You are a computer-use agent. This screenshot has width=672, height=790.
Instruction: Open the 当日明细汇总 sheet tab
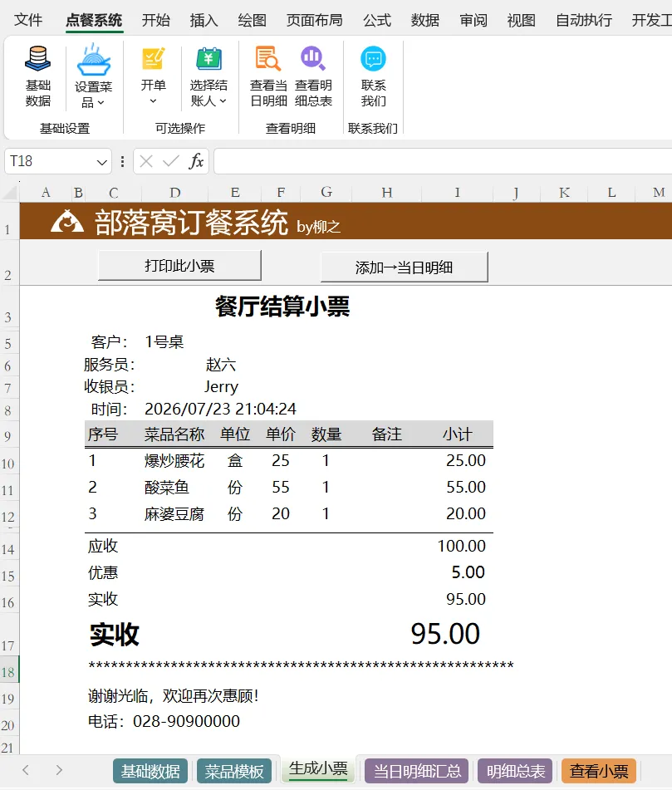click(x=417, y=771)
